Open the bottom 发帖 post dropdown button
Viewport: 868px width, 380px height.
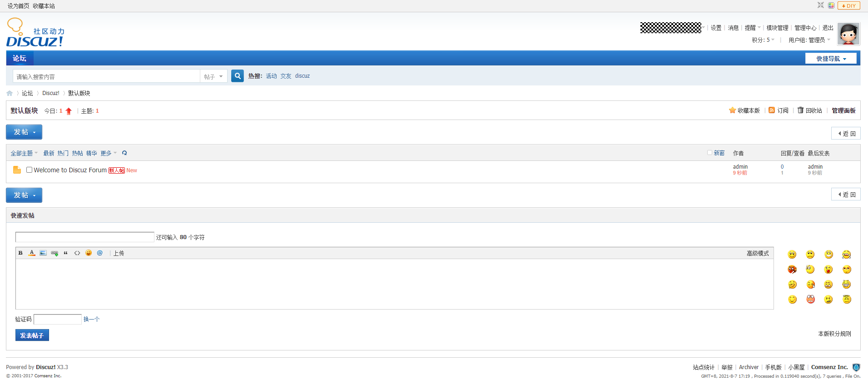24,195
